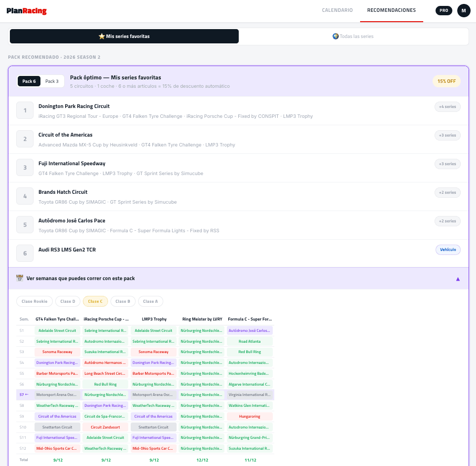The width and height of the screenshot is (476, 466).
Task: Filter by Clase D
Action: tap(68, 301)
